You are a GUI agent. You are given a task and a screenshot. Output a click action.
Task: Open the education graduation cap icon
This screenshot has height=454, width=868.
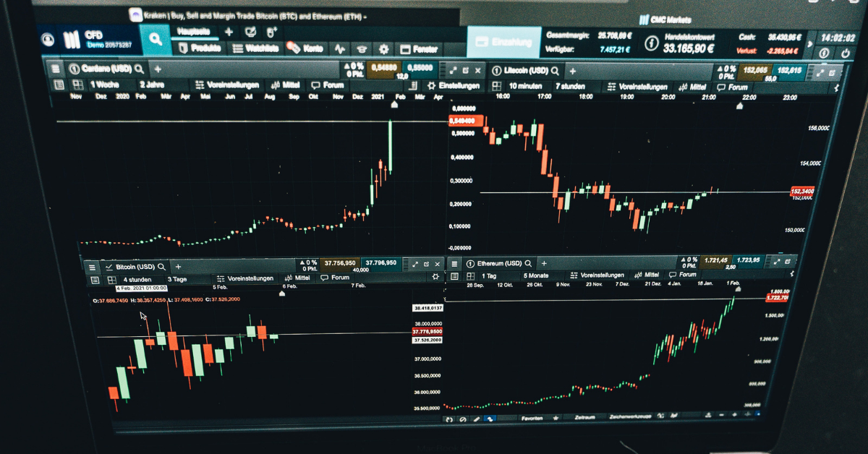[x=362, y=49]
